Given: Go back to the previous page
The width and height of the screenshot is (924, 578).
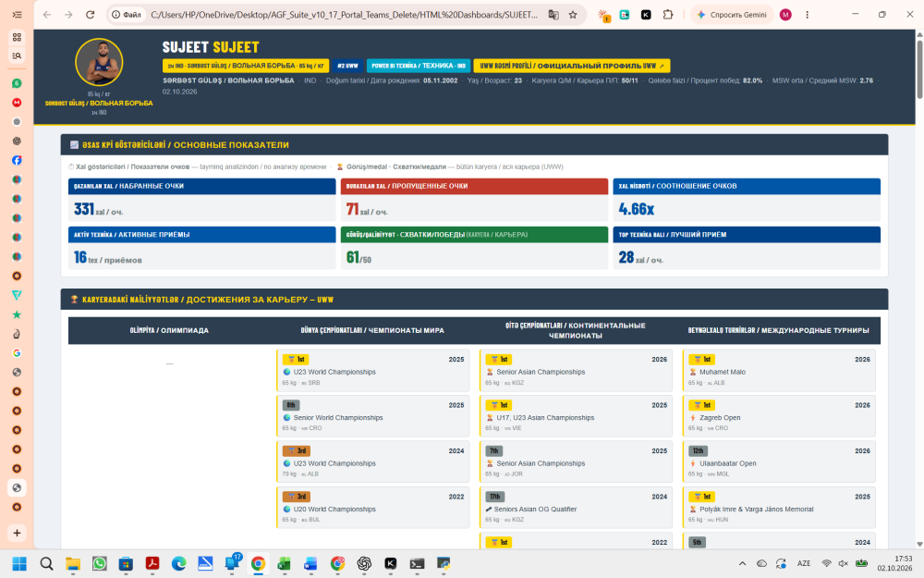Looking at the screenshot, I should point(47,15).
